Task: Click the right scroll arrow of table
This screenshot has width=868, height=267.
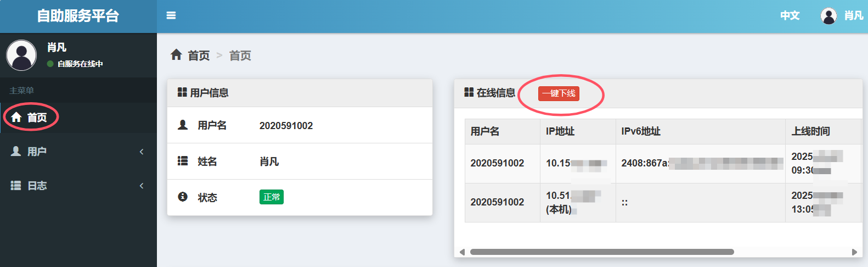Action: pos(854,252)
